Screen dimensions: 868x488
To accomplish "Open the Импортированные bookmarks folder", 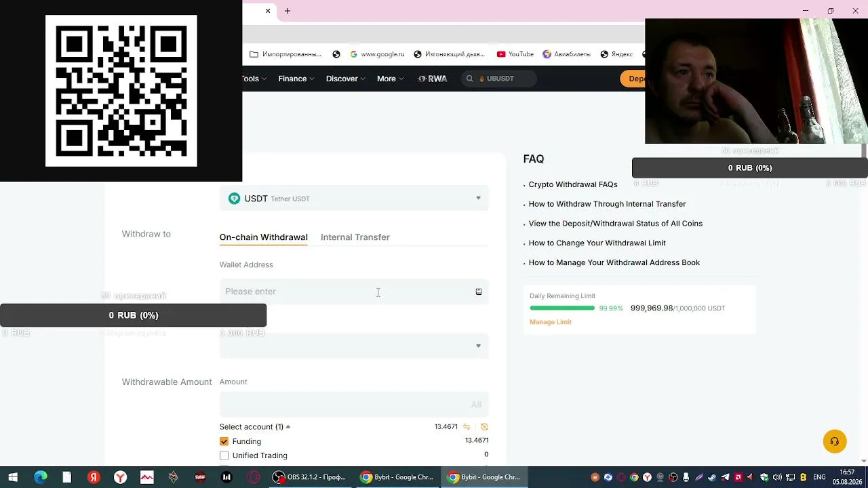I will pyautogui.click(x=285, y=54).
